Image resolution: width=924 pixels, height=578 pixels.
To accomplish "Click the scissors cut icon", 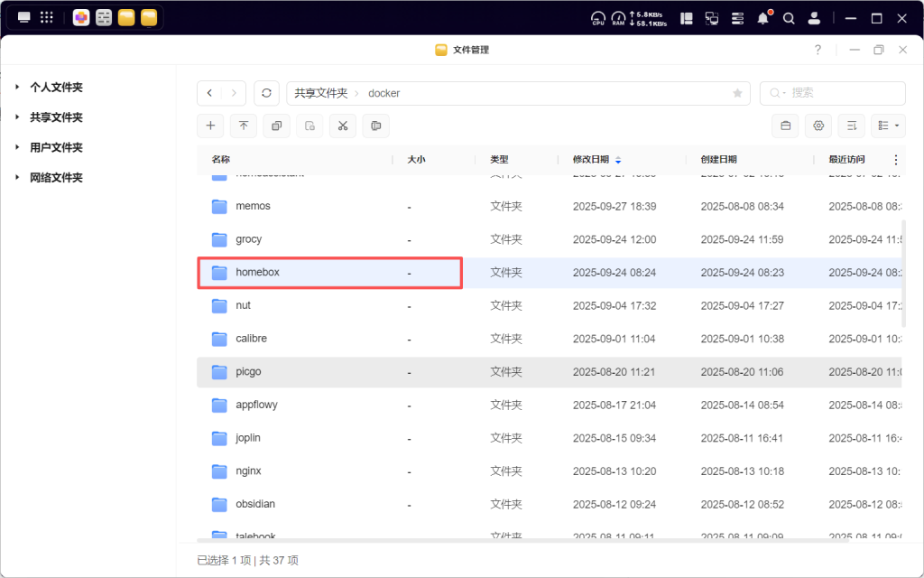I will pyautogui.click(x=343, y=126).
